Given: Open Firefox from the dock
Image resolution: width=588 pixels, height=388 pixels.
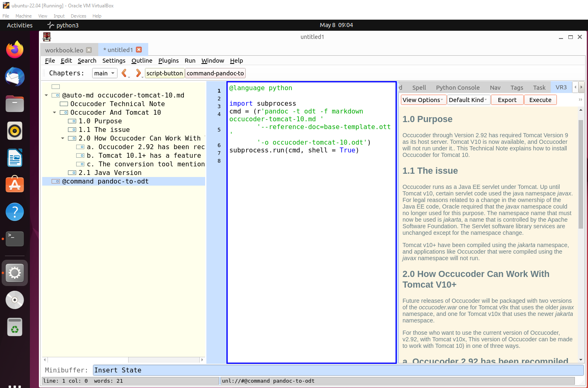Looking at the screenshot, I should [15, 50].
